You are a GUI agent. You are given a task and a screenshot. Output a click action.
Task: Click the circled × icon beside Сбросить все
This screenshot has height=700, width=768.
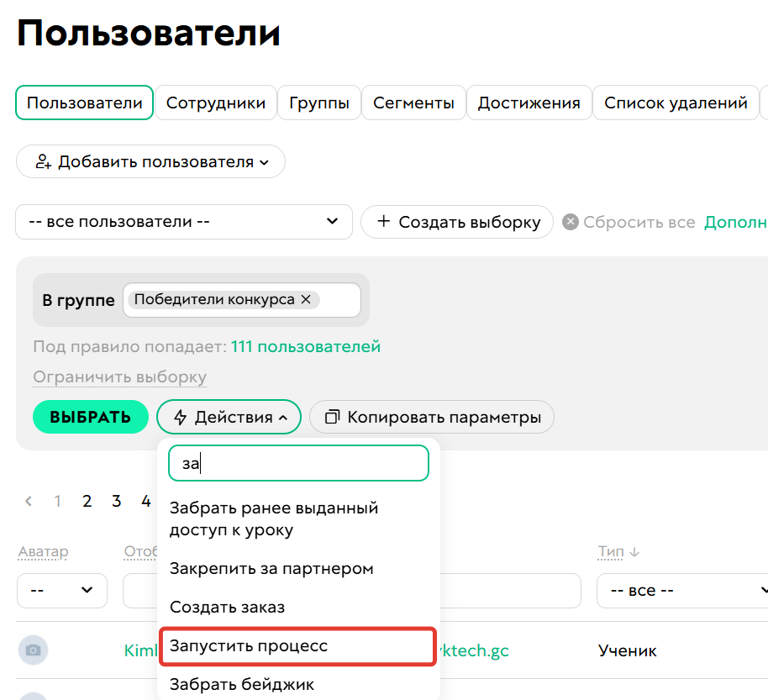coord(571,222)
